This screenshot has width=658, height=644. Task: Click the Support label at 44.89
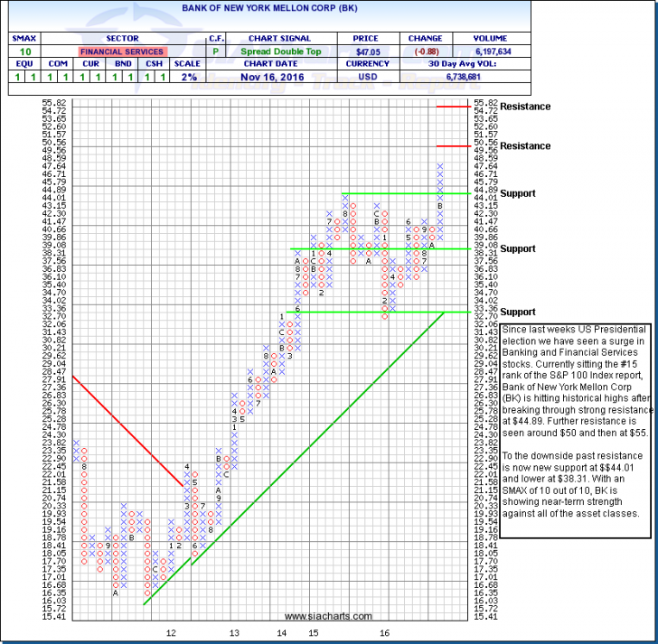coord(518,193)
